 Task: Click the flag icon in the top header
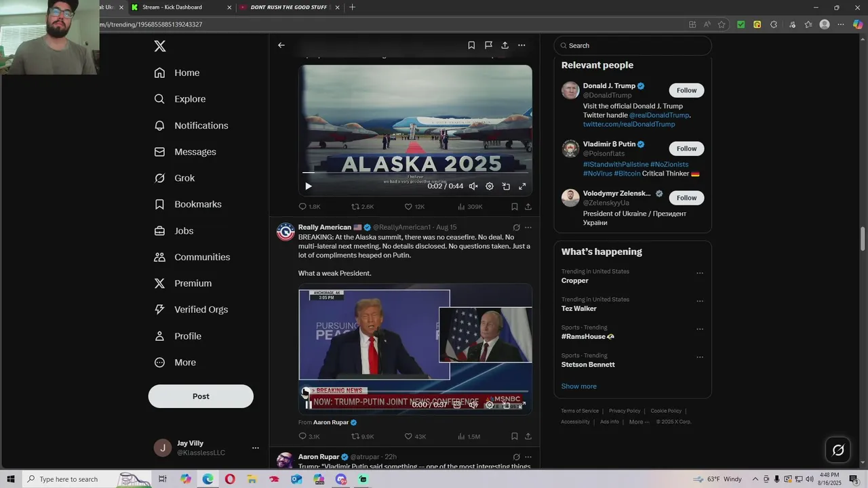coord(488,45)
